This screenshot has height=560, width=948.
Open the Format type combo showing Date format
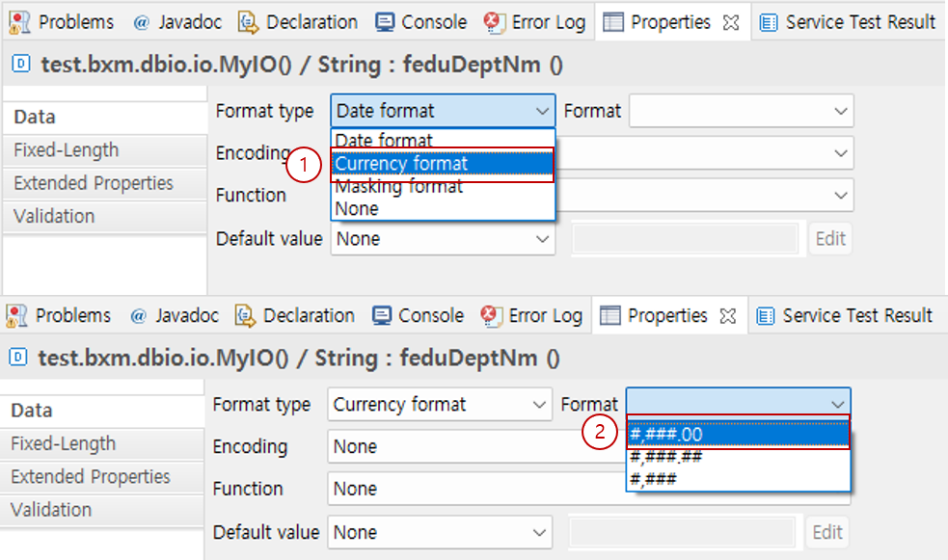(x=443, y=111)
